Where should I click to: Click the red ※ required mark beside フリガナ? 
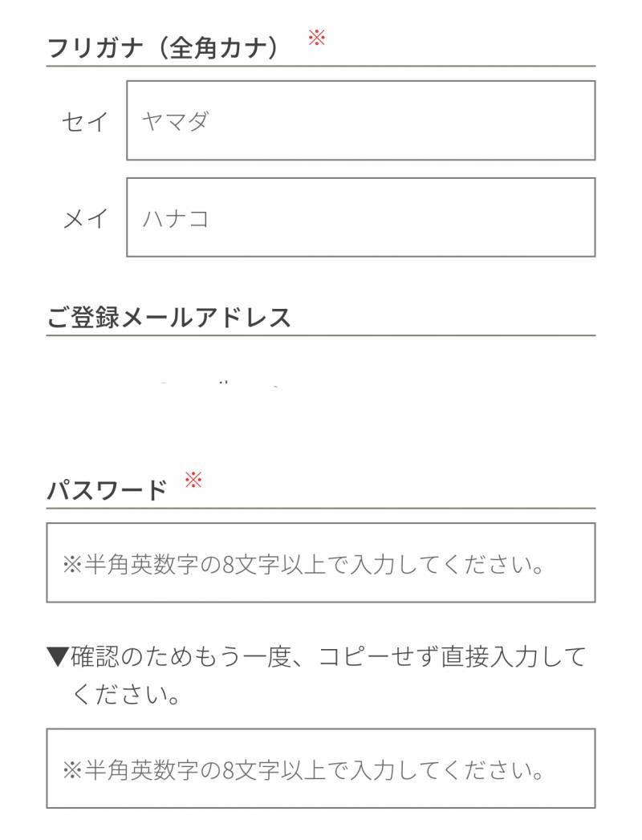point(317,38)
